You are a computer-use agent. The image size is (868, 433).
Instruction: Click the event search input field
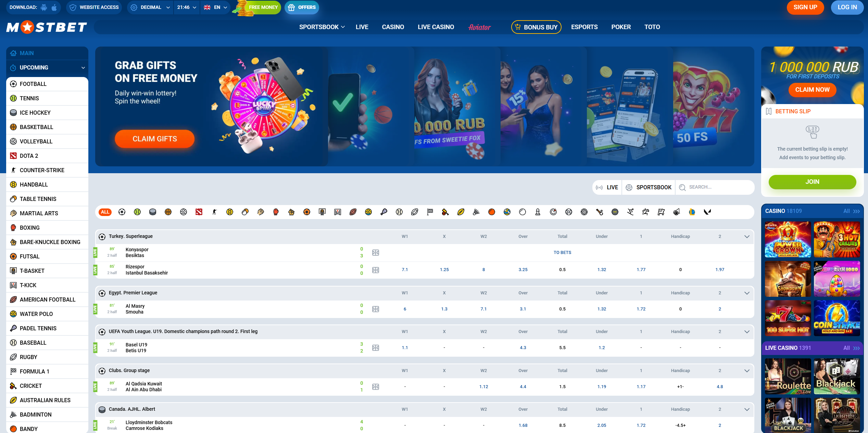[716, 187]
